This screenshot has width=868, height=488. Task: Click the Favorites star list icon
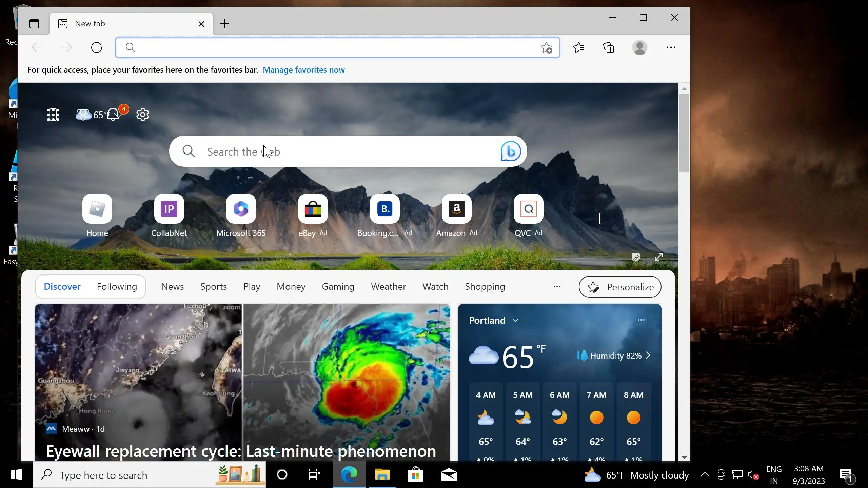[x=579, y=47]
